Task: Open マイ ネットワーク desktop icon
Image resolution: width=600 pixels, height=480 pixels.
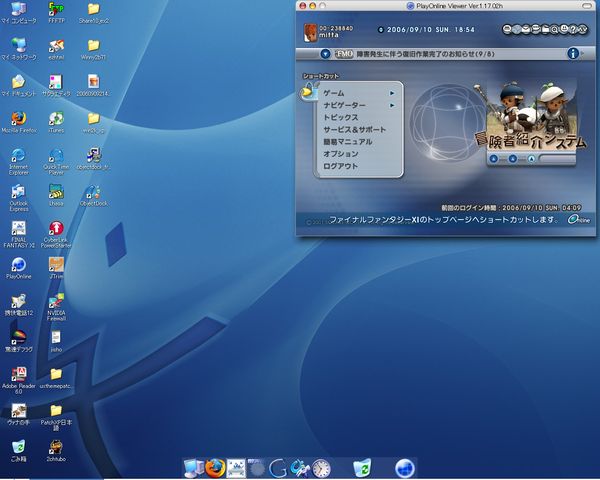Action: tap(18, 50)
